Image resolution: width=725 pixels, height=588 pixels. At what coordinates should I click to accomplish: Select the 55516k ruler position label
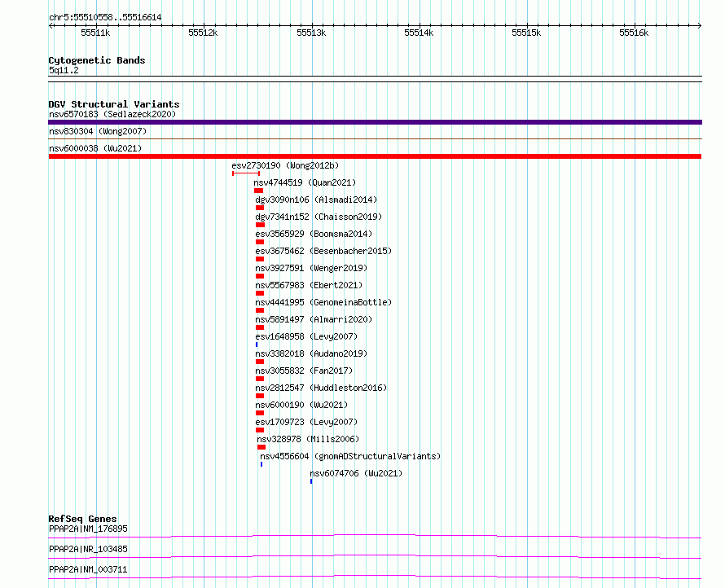point(634,33)
